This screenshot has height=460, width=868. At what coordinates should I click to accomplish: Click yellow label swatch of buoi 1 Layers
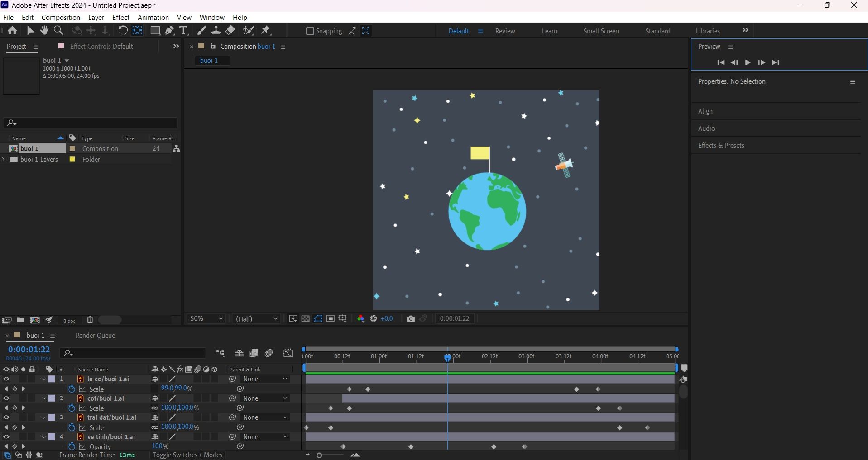pos(72,159)
